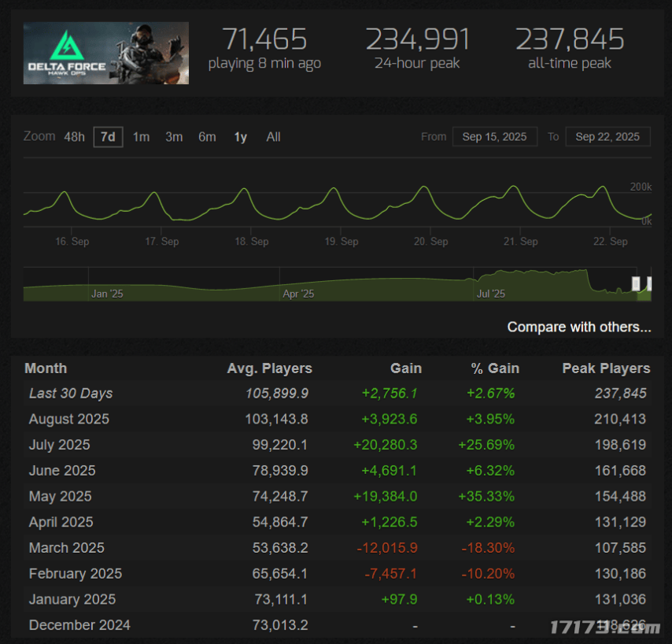Image resolution: width=672 pixels, height=644 pixels.
Task: Select the 7d zoom range
Action: [108, 137]
